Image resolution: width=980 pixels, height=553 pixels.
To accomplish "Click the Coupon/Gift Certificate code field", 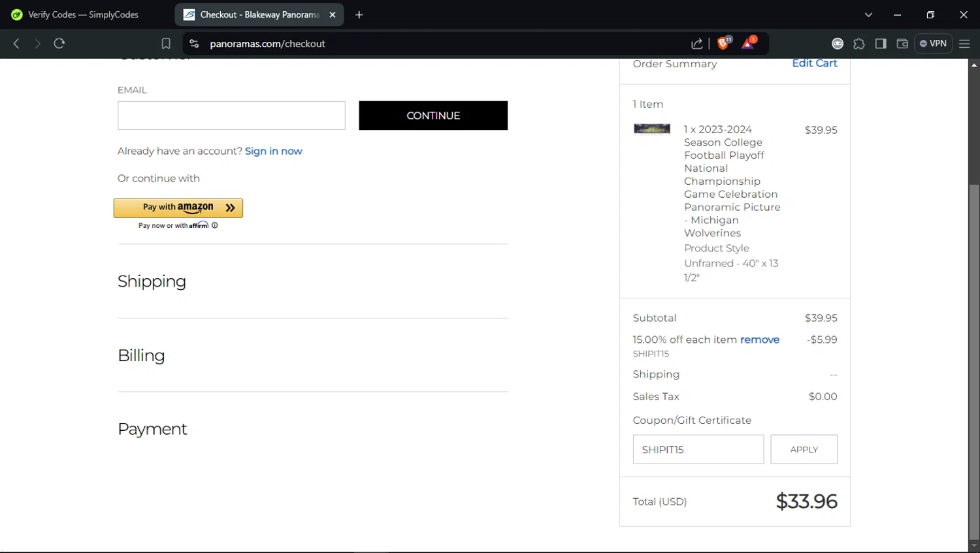I will point(698,449).
